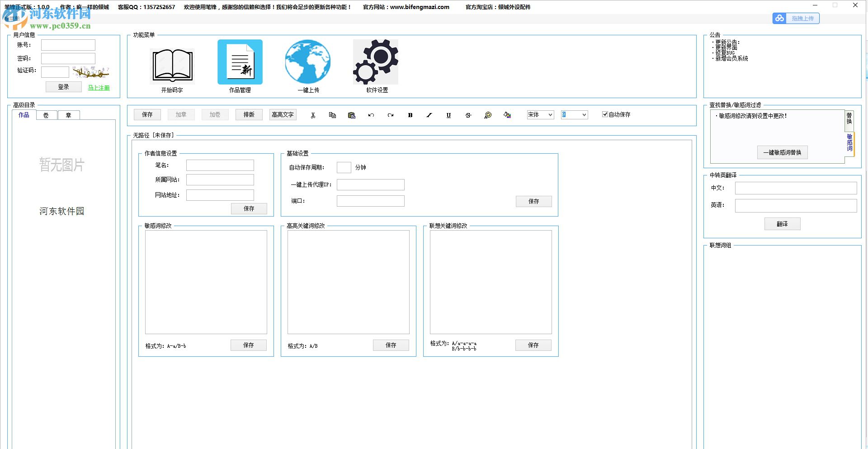Click the 验证码 captcha image
The height and width of the screenshot is (449, 868).
pos(91,71)
